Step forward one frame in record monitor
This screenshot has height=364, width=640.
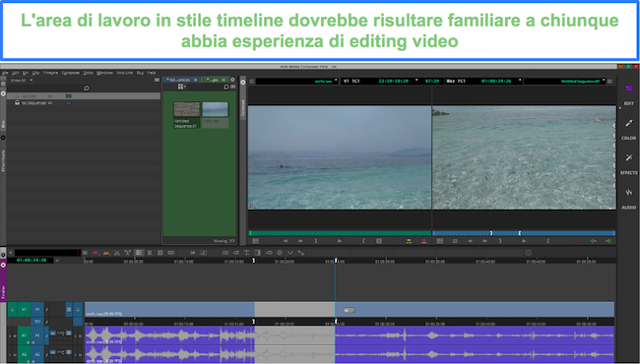pyautogui.click(x=484, y=241)
